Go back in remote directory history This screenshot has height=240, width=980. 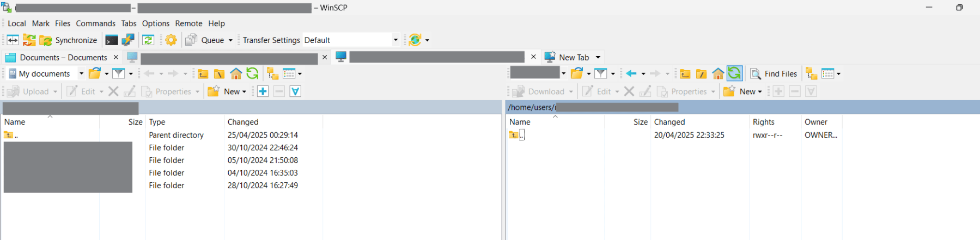(x=631, y=74)
